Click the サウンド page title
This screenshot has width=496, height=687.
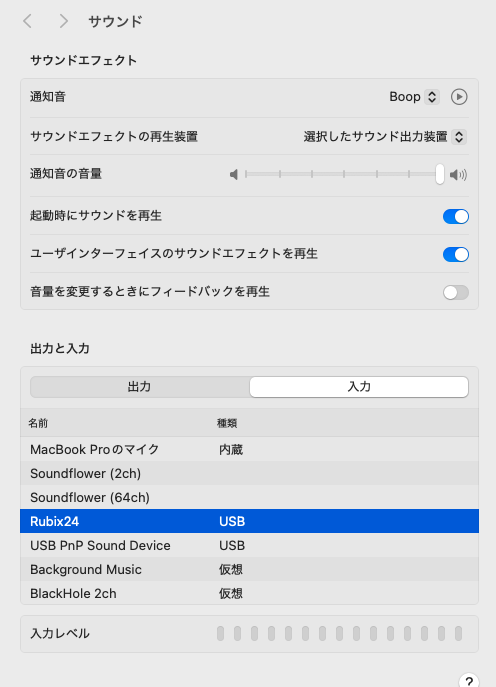point(115,21)
